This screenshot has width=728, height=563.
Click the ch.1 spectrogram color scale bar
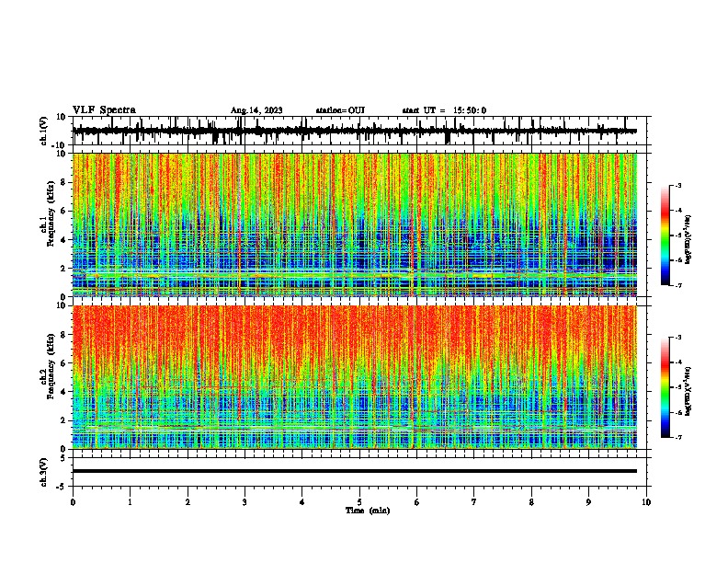665,236
